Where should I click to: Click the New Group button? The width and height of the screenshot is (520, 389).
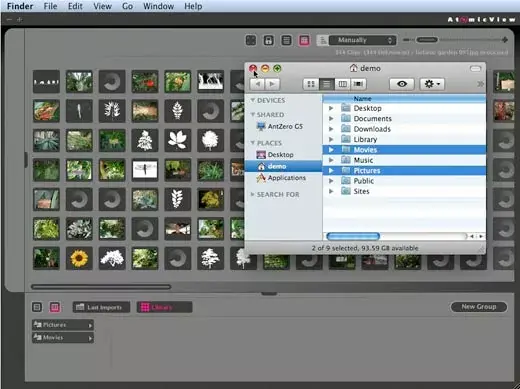479,307
